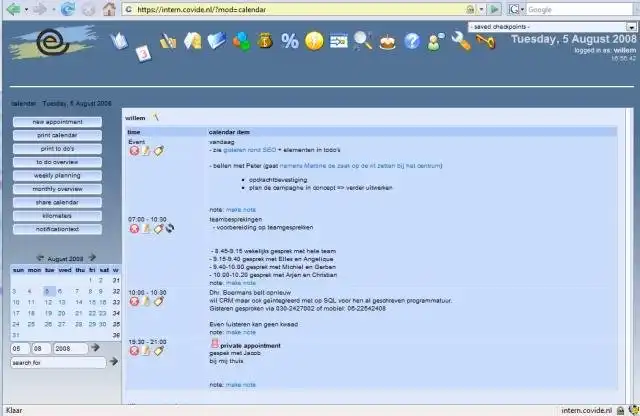The image size is (640, 416).
Task: Open help with the blue question mark icon
Action: pos(412,41)
